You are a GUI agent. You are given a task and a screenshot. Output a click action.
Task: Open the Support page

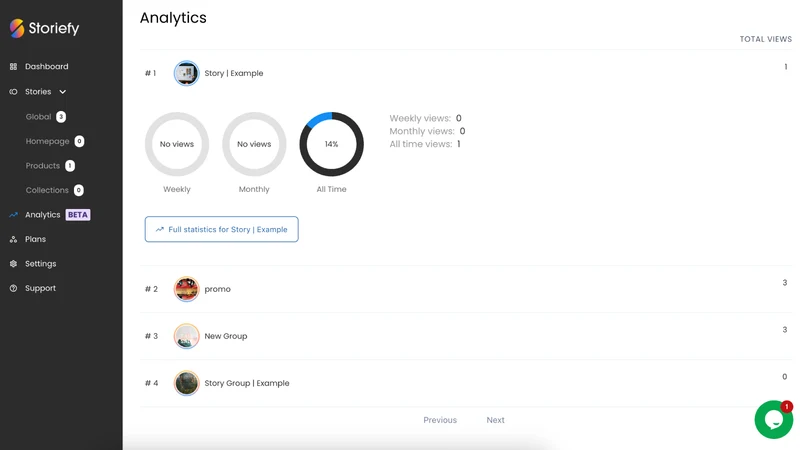click(x=40, y=288)
